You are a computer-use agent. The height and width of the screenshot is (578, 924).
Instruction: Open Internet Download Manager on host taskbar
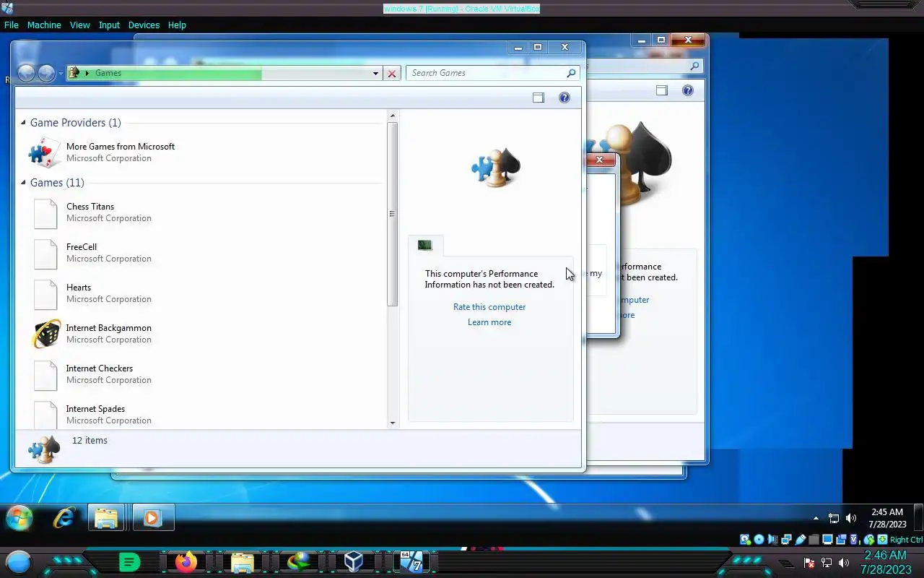pyautogui.click(x=298, y=562)
